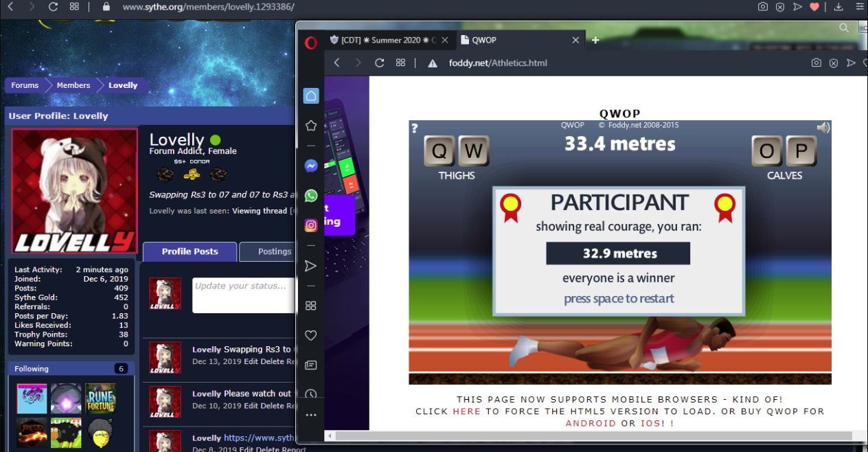Edit the Dec 13, 2019 profile post
The image size is (868, 452).
[251, 361]
